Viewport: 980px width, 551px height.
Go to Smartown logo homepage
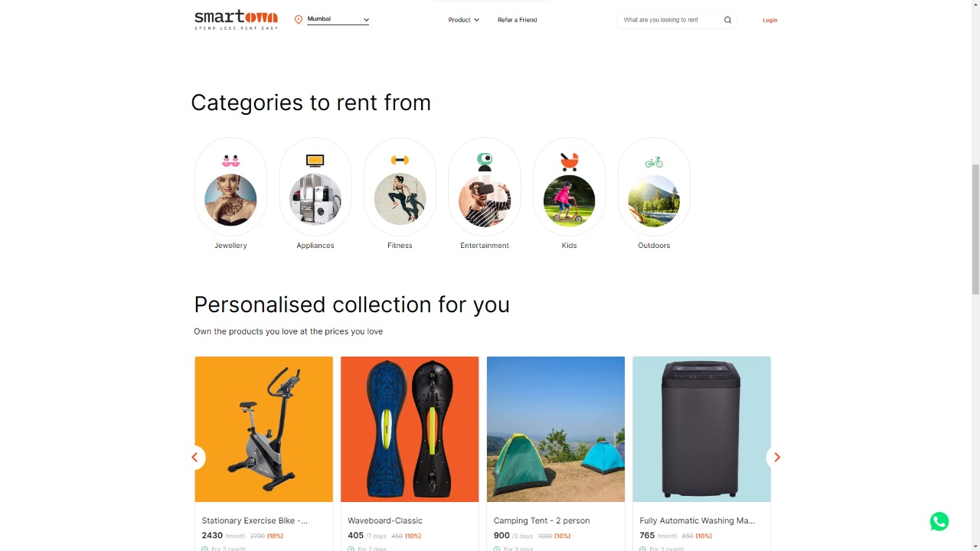click(236, 19)
